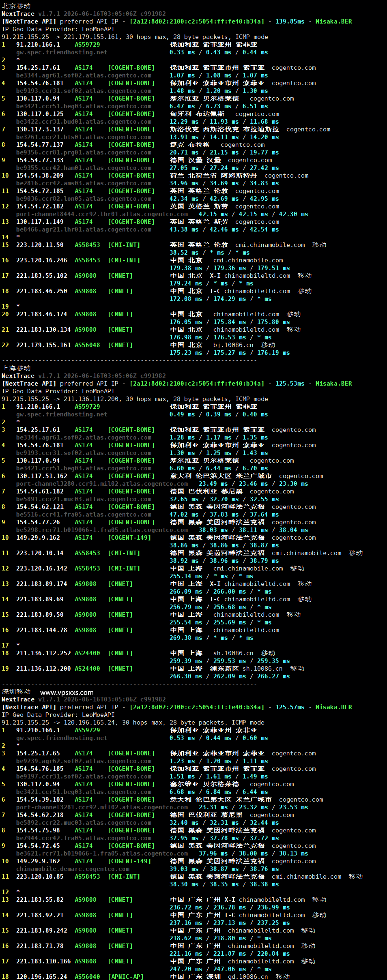Click the hop IP "223.120.16.142"
387x980 pixels.
click(42, 568)
